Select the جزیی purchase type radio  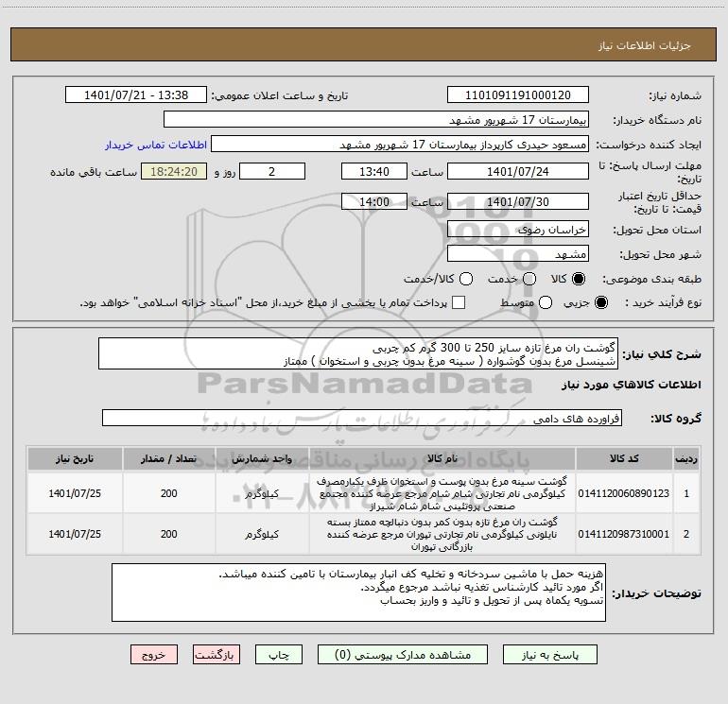click(601, 302)
